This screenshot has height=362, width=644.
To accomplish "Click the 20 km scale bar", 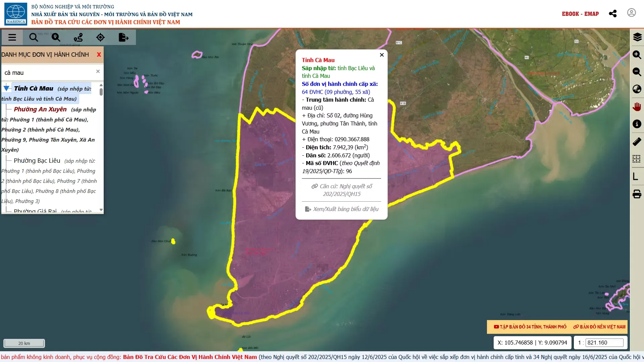I will point(24,343).
